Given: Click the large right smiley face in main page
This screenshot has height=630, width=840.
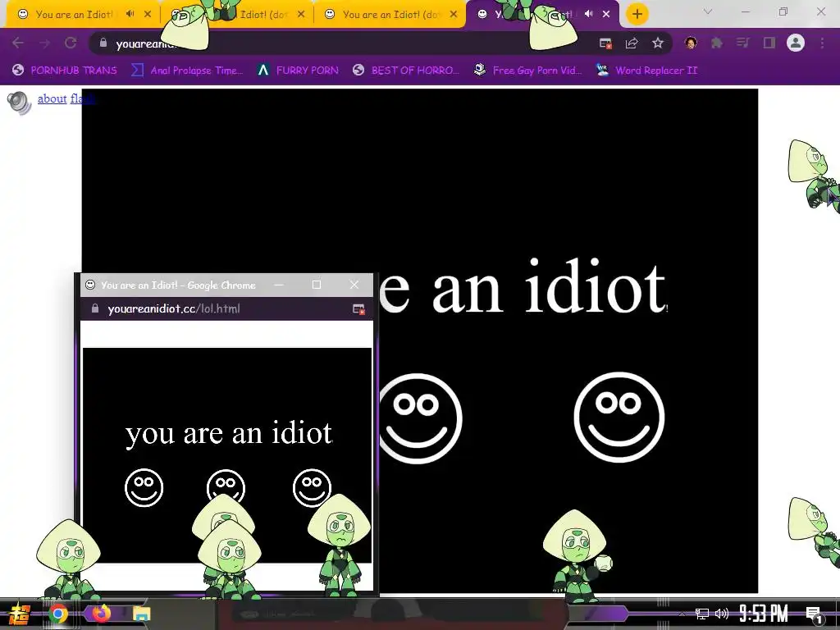Looking at the screenshot, I should click(619, 417).
